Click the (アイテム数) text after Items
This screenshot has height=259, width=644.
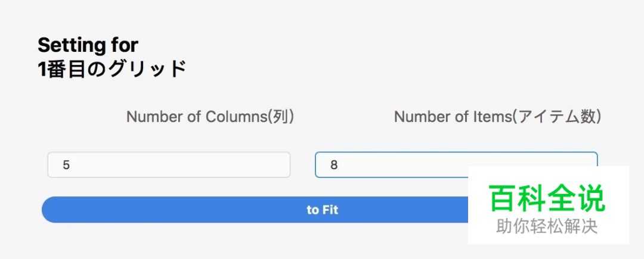click(556, 117)
